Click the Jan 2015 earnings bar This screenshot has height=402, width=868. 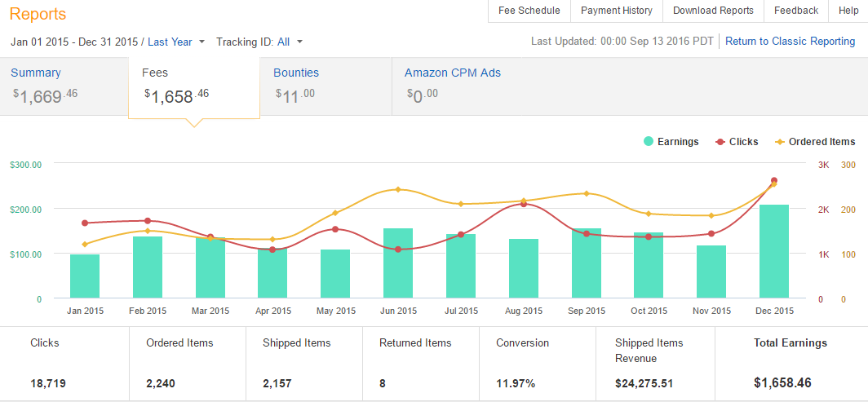pyautogui.click(x=85, y=276)
